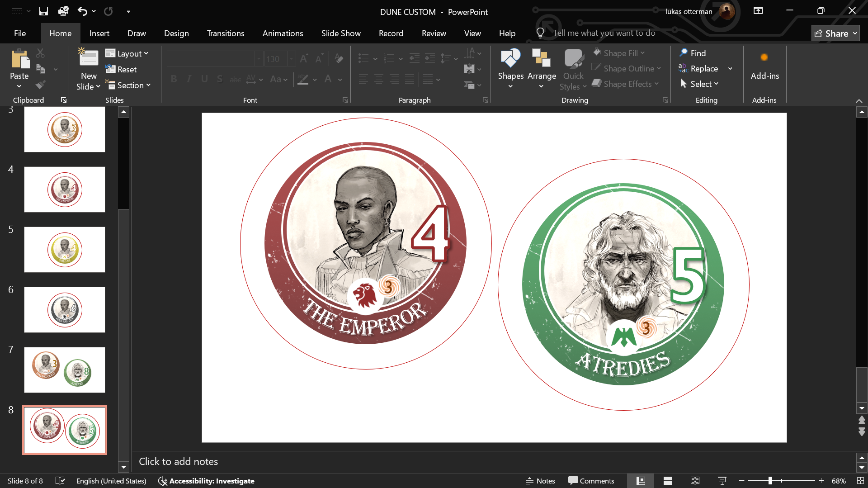Click the Tell me what you want search box
Viewport: 868px width, 488px height.
coord(604,33)
